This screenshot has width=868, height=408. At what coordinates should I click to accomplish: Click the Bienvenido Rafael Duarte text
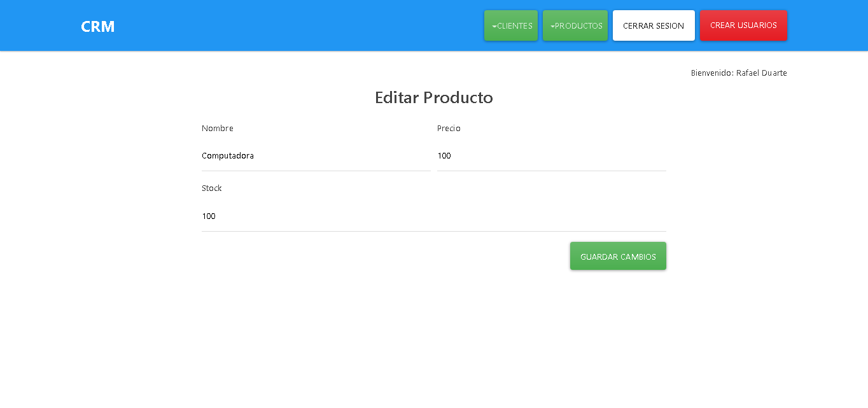coord(739,73)
